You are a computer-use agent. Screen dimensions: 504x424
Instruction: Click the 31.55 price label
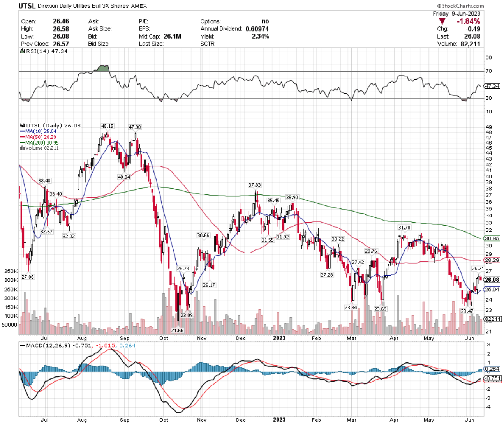(x=268, y=240)
